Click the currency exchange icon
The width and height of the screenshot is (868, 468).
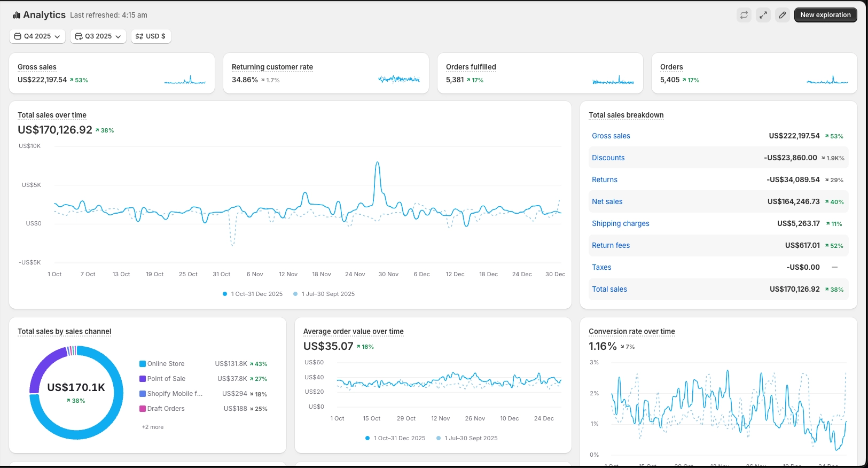click(139, 36)
